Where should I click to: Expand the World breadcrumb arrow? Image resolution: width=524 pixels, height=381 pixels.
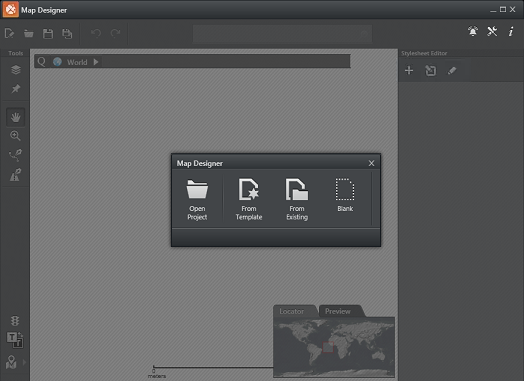(x=96, y=62)
